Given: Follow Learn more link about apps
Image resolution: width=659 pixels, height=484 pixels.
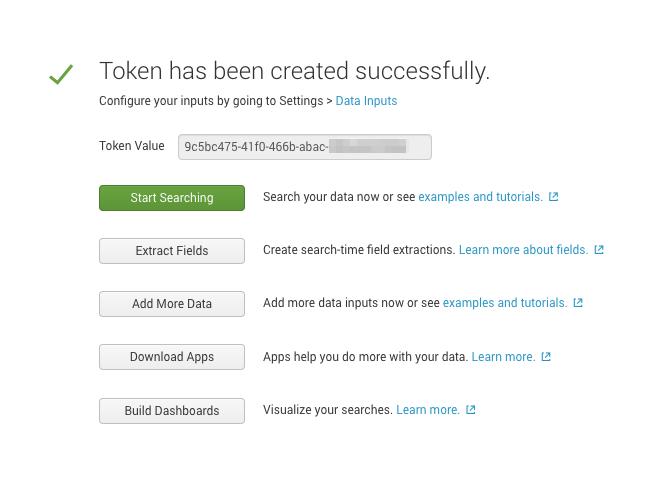Looking at the screenshot, I should click(503, 356).
